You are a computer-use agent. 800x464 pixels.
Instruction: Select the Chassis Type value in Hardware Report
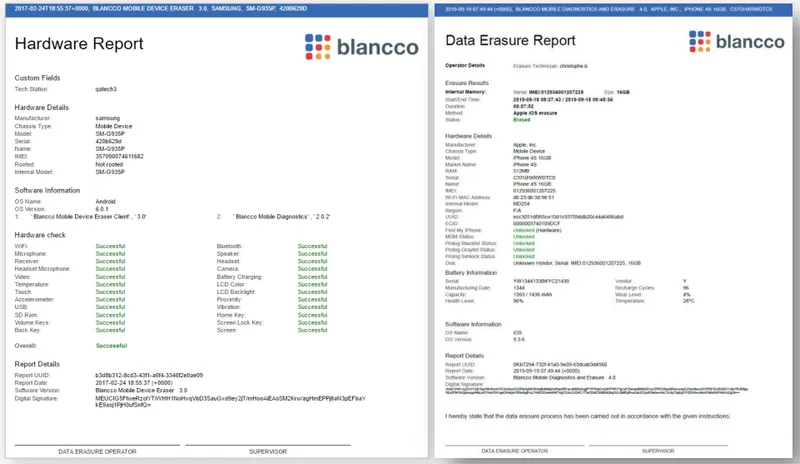coord(114,126)
